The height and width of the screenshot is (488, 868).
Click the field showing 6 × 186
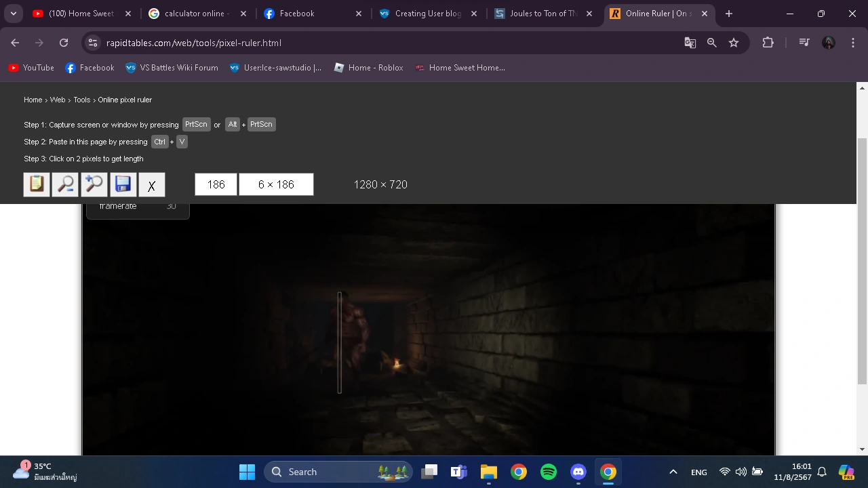276,184
